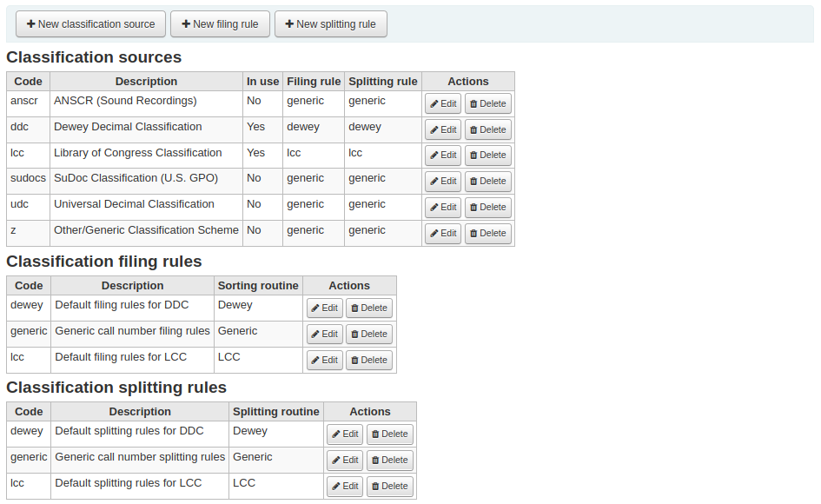821x504 pixels.
Task: Delete the z classification source
Action: coord(487,233)
